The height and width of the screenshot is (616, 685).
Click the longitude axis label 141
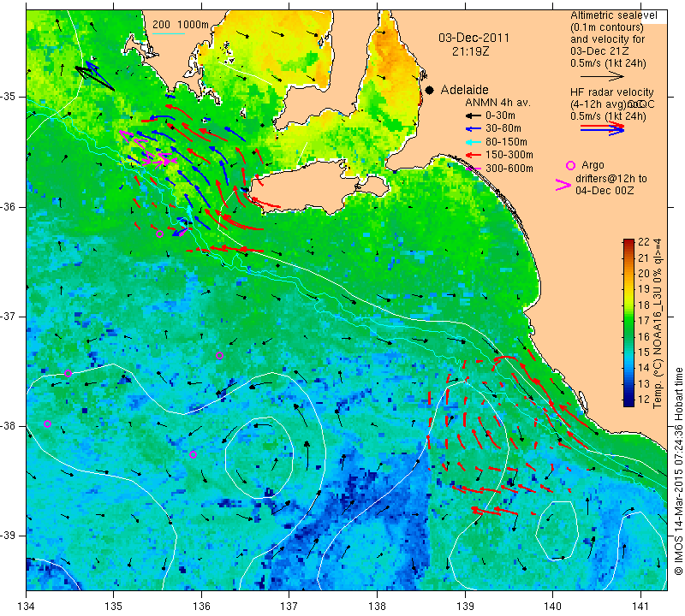click(640, 606)
